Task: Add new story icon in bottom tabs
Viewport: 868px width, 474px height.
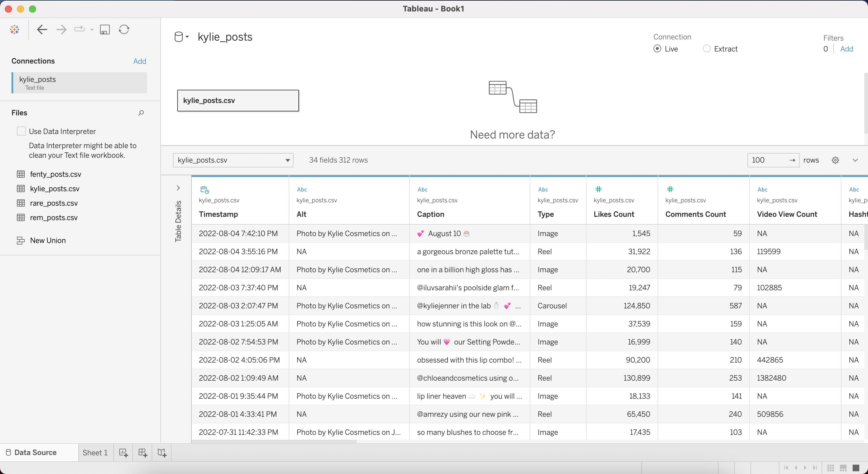Action: click(x=162, y=453)
